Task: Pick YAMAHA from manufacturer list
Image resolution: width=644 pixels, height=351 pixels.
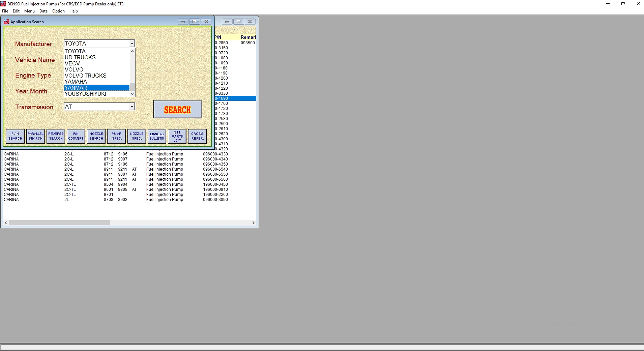Action: coord(97,82)
